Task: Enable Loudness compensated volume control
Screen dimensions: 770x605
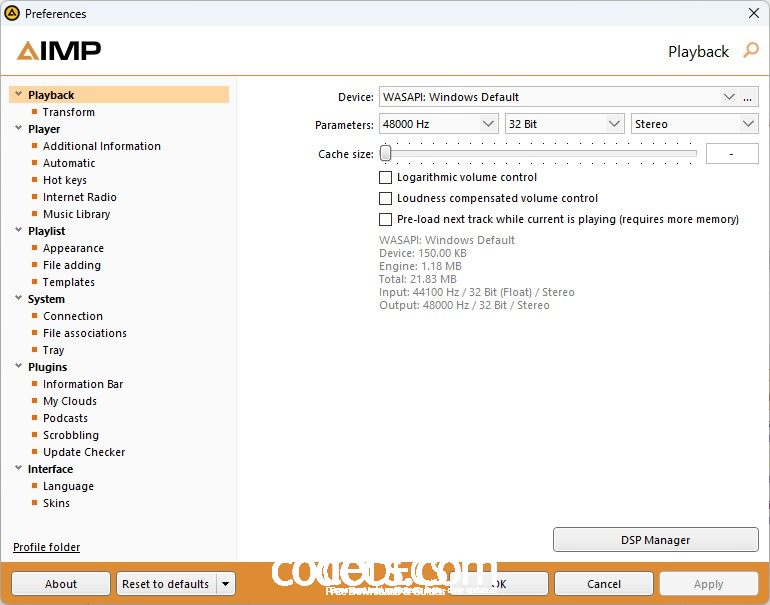Action: [385, 198]
